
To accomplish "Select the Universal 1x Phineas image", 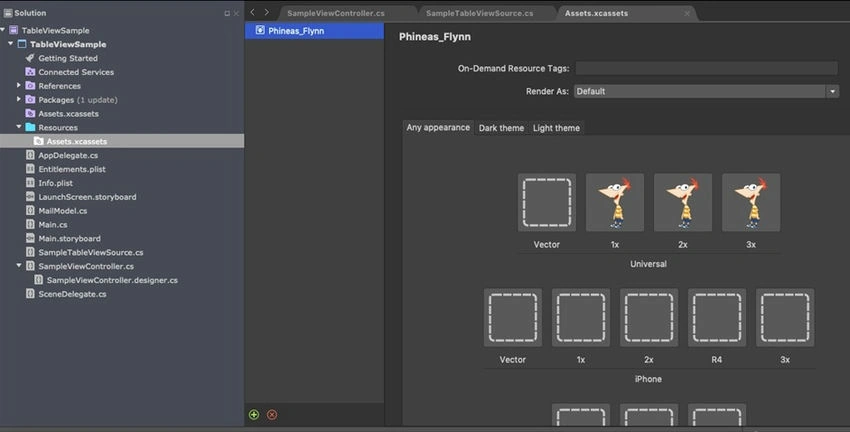I will coord(615,203).
